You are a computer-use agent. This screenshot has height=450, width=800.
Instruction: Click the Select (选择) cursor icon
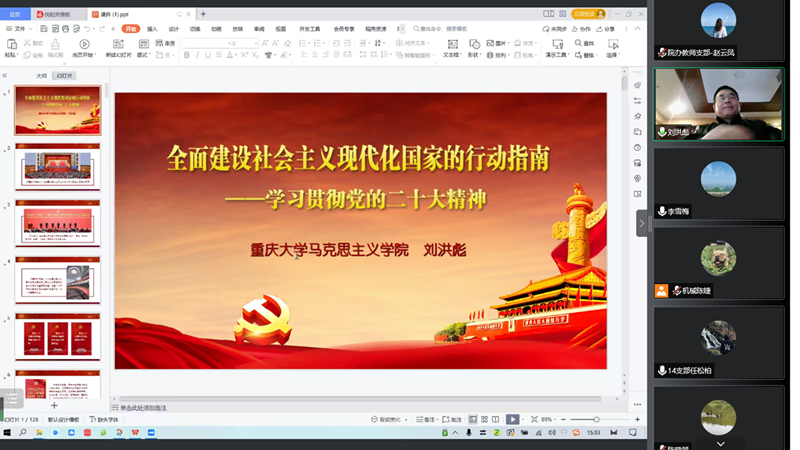(613, 44)
